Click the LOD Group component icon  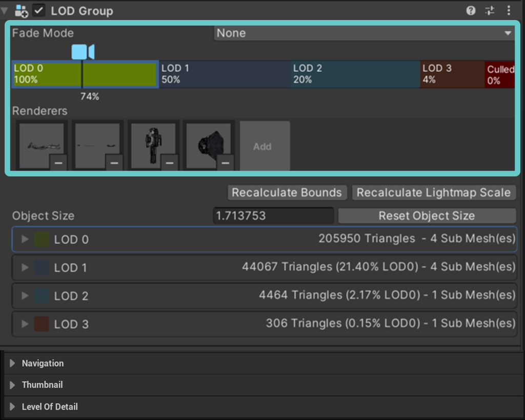click(22, 11)
